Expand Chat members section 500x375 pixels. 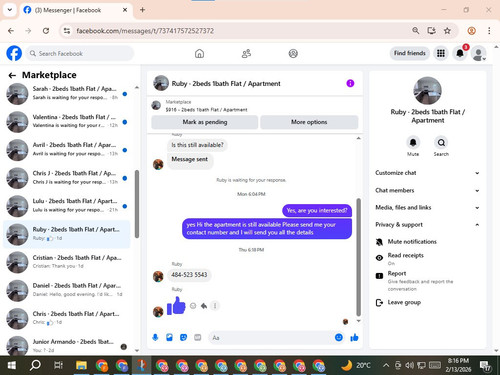point(427,190)
